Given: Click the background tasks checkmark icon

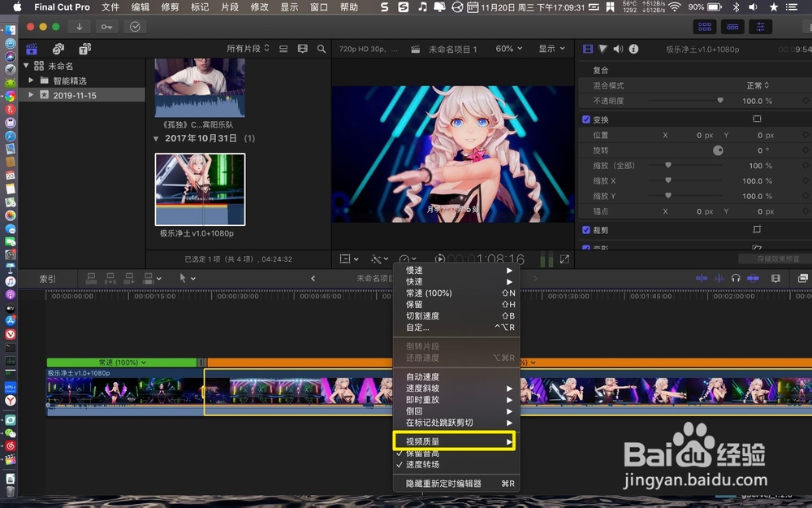Looking at the screenshot, I should click(x=135, y=27).
